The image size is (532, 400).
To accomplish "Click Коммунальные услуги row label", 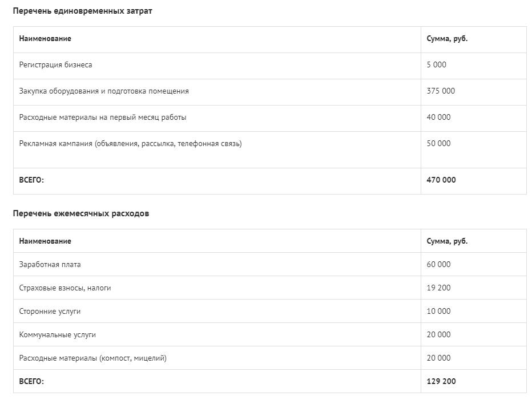I will [x=57, y=335].
